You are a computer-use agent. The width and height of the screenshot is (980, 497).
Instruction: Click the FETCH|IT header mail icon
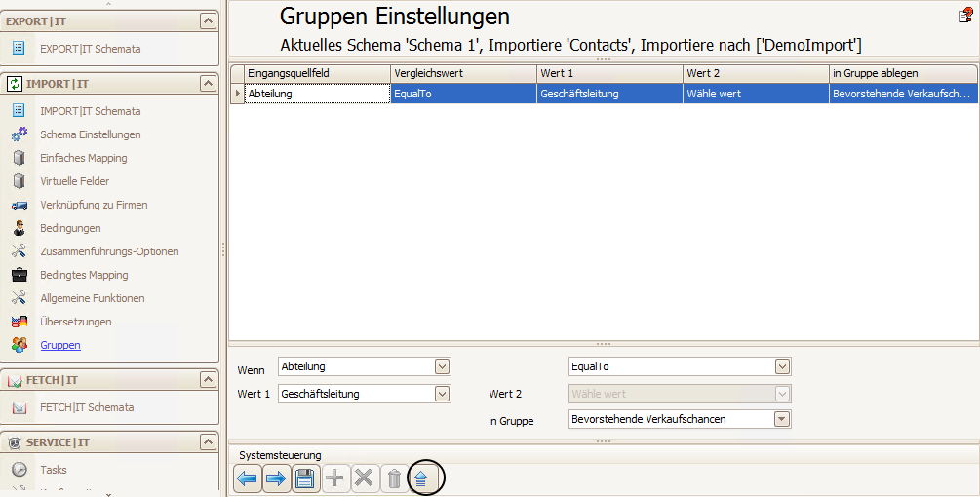point(15,380)
